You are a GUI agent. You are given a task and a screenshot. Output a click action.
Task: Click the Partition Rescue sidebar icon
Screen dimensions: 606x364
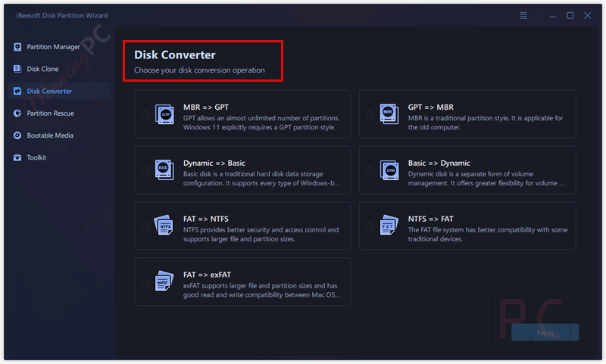(17, 113)
